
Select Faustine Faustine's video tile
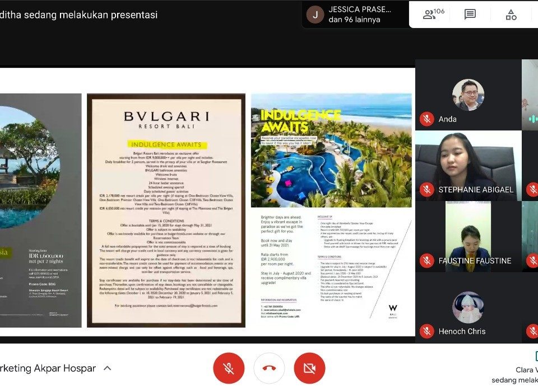click(469, 237)
